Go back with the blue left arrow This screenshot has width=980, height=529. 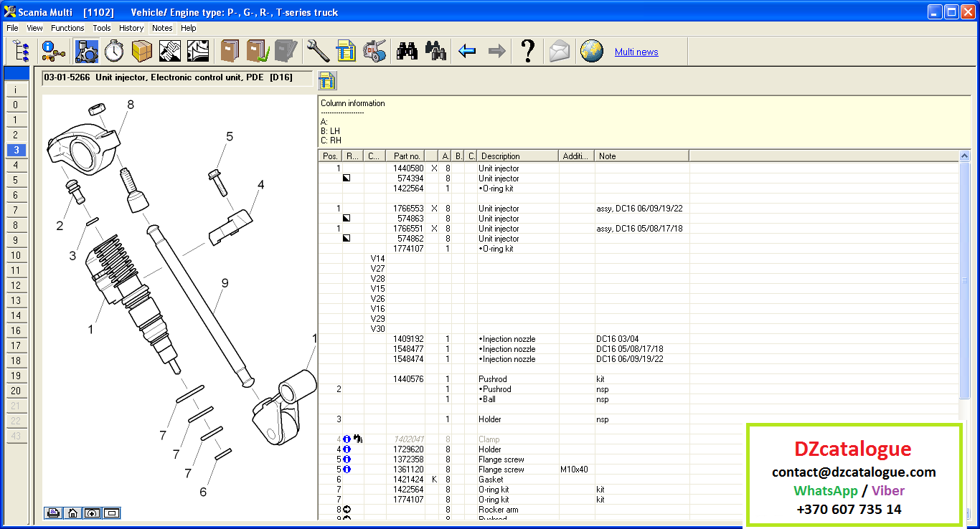point(468,52)
